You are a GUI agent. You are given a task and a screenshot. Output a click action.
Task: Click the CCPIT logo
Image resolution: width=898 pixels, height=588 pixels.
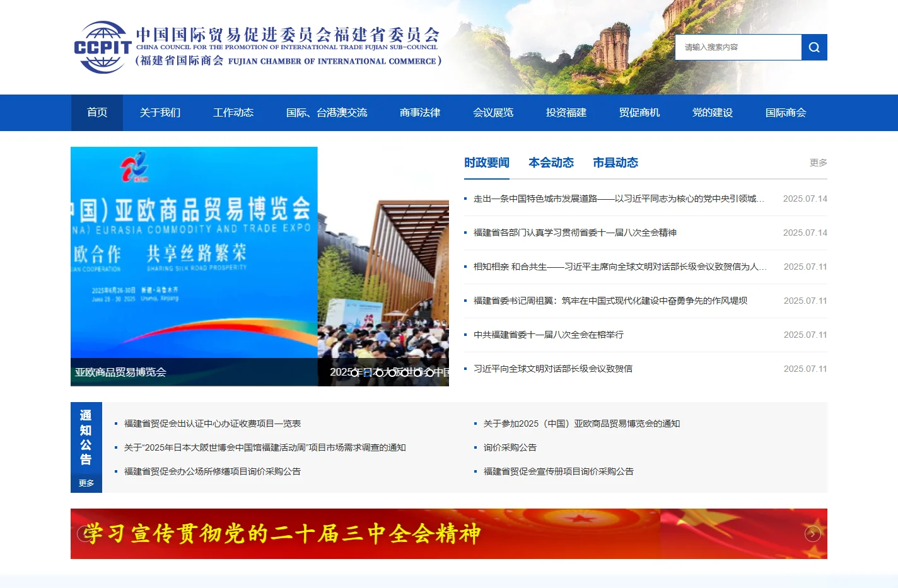(103, 47)
